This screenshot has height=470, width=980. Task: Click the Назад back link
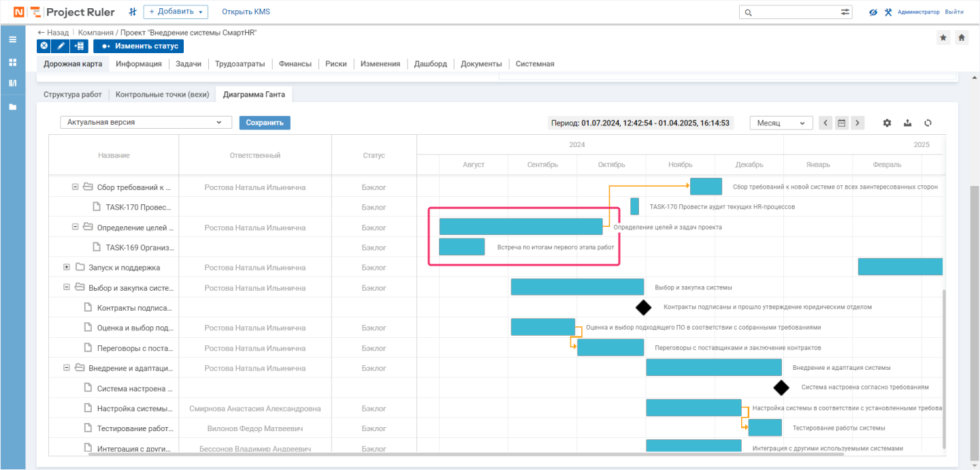pyautogui.click(x=53, y=32)
